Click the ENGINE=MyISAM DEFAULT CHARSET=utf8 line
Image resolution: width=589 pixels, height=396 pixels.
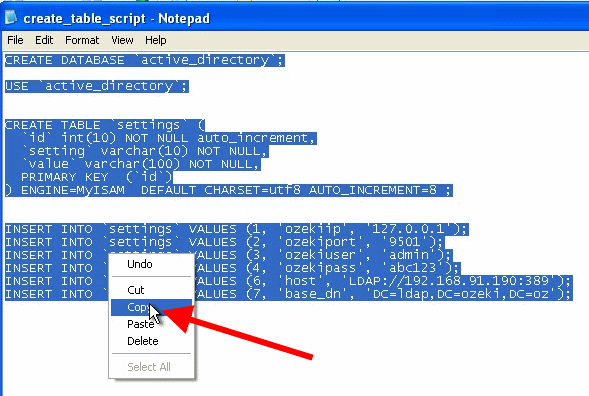229,190
